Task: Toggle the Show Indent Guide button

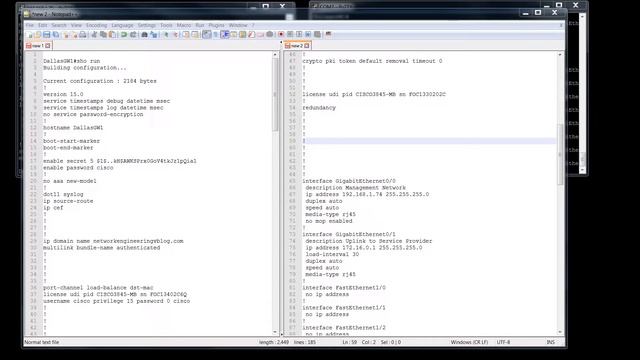Action: [x=224, y=35]
